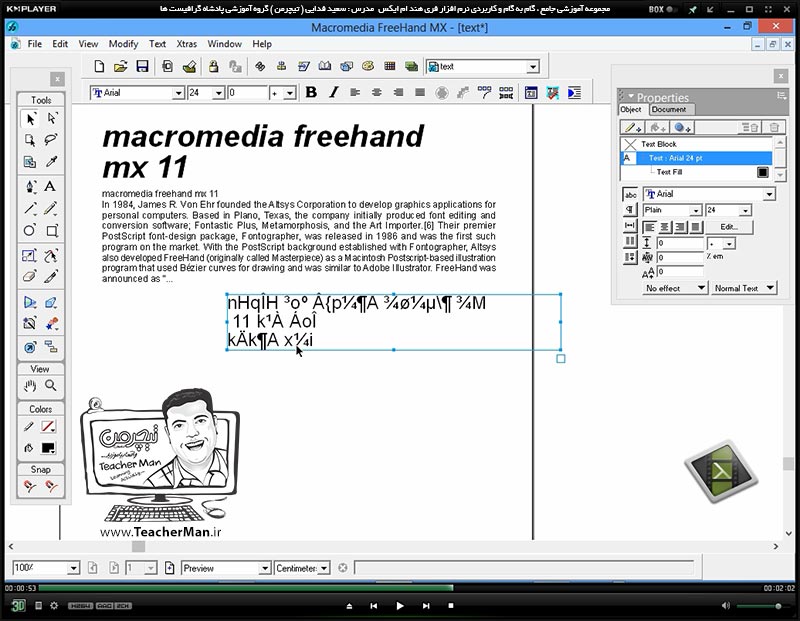The width and height of the screenshot is (800, 621).
Task: Select the Rectangle tool
Action: tap(52, 231)
